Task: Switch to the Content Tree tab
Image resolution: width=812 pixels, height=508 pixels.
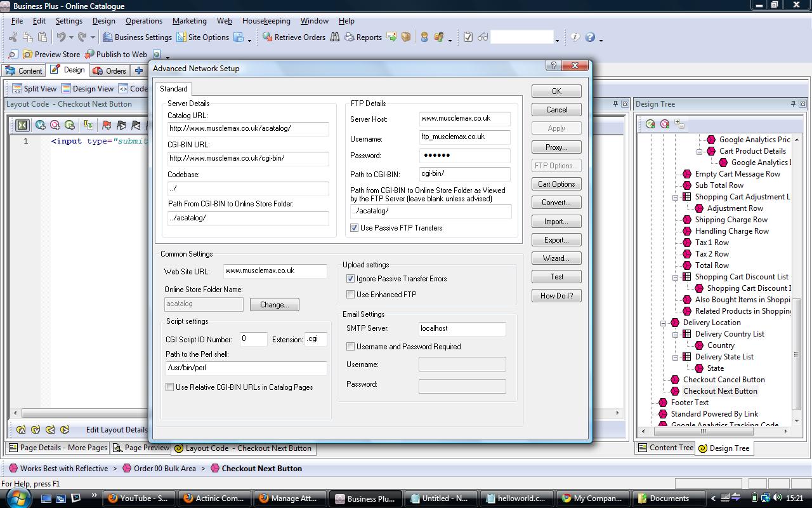Action: (x=665, y=448)
